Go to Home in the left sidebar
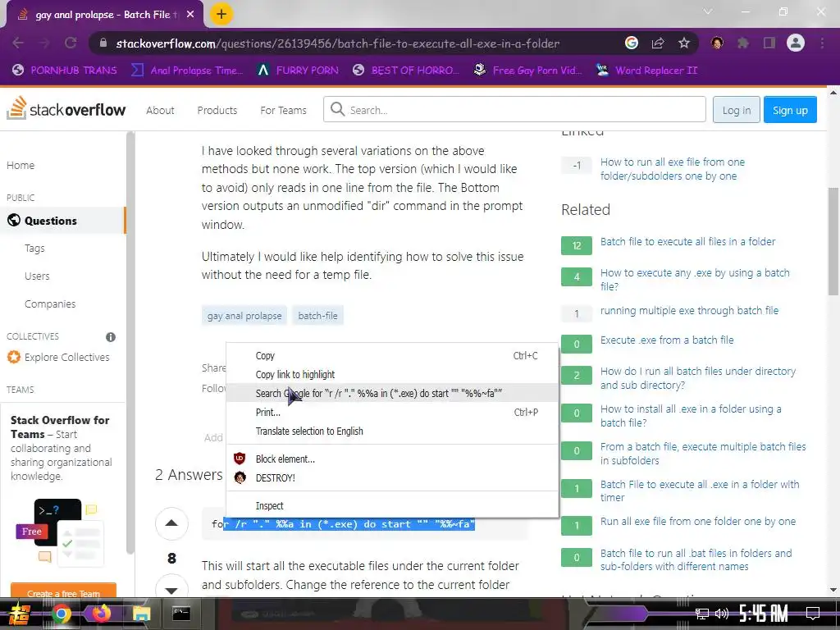The height and width of the screenshot is (630, 840). point(21,166)
